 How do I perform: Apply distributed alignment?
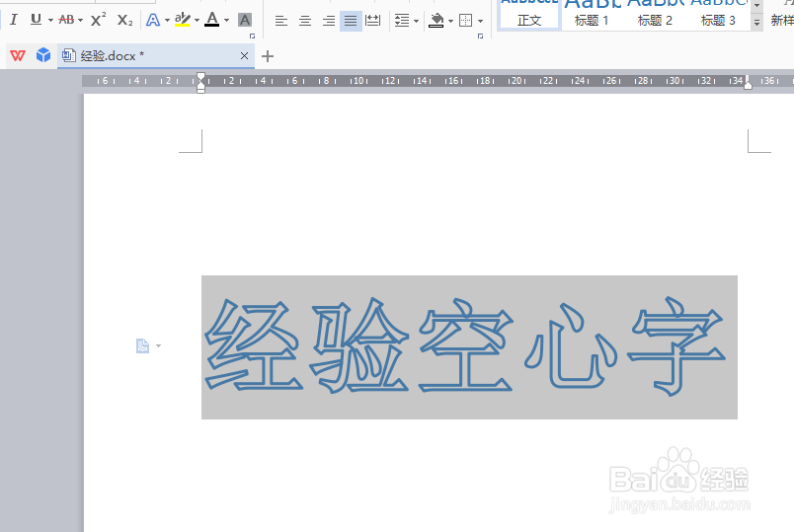click(x=373, y=21)
